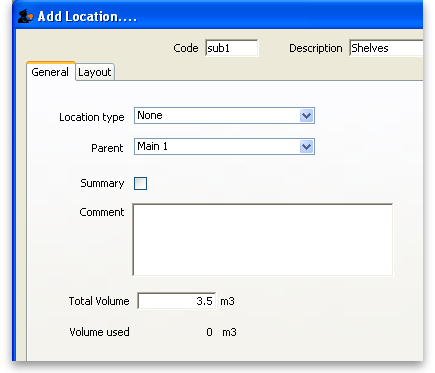The width and height of the screenshot is (435, 373).
Task: Focus the Total Volume field showing 3.5
Action: tap(177, 301)
